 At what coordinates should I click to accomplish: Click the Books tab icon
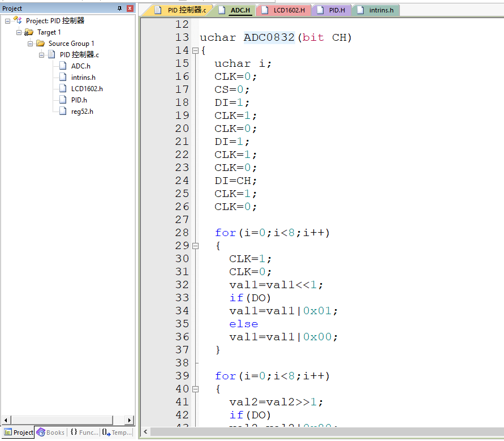[x=41, y=433]
